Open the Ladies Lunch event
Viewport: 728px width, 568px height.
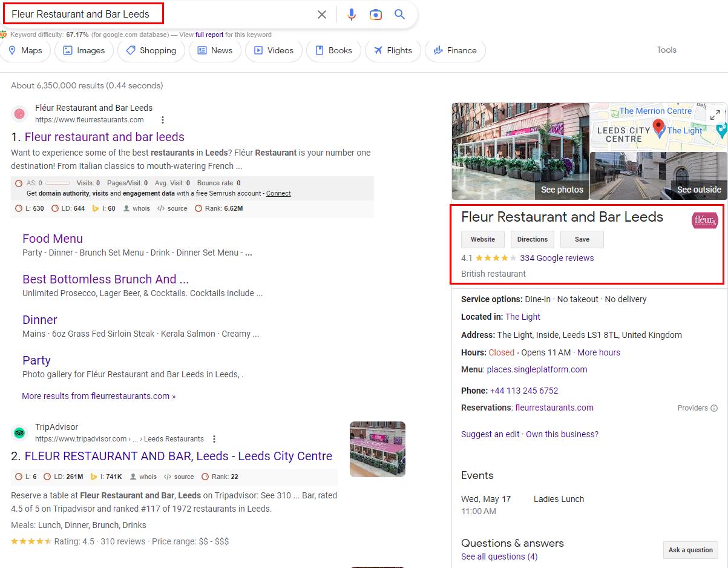(559, 499)
